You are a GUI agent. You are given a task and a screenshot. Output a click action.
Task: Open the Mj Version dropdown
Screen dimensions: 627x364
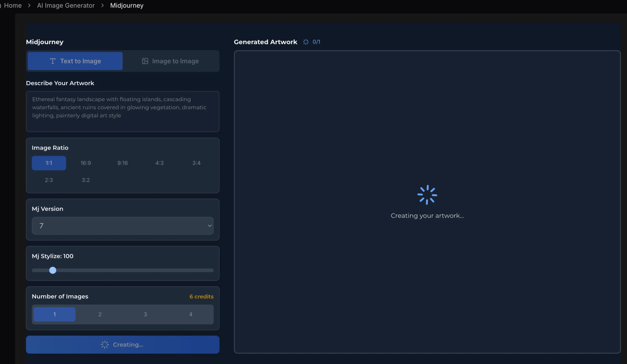pyautogui.click(x=122, y=226)
